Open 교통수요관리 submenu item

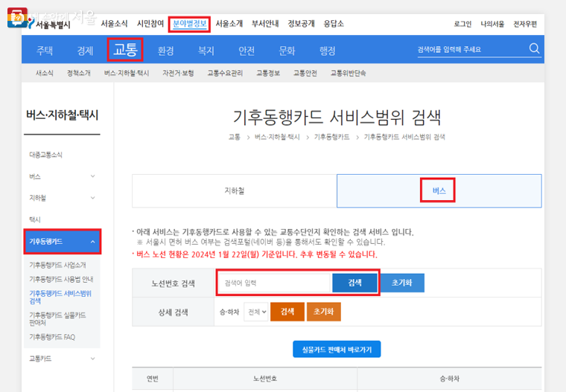(225, 73)
